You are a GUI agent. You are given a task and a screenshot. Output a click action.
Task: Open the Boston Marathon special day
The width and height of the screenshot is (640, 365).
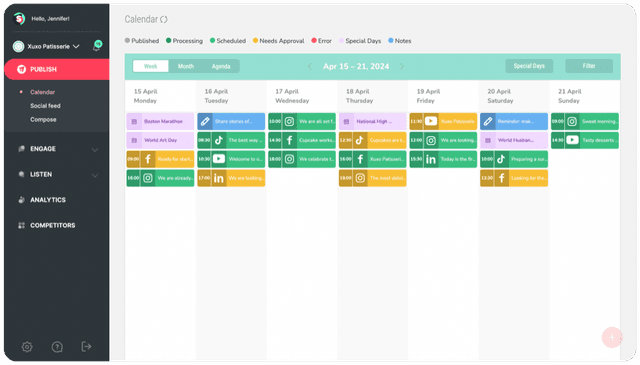(160, 121)
